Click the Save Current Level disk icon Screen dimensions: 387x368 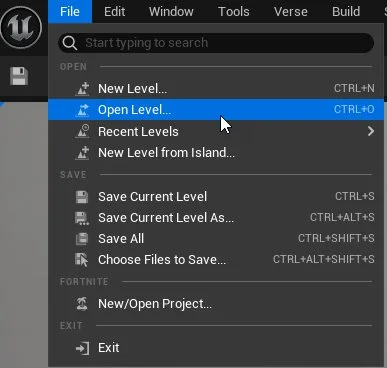click(x=82, y=197)
